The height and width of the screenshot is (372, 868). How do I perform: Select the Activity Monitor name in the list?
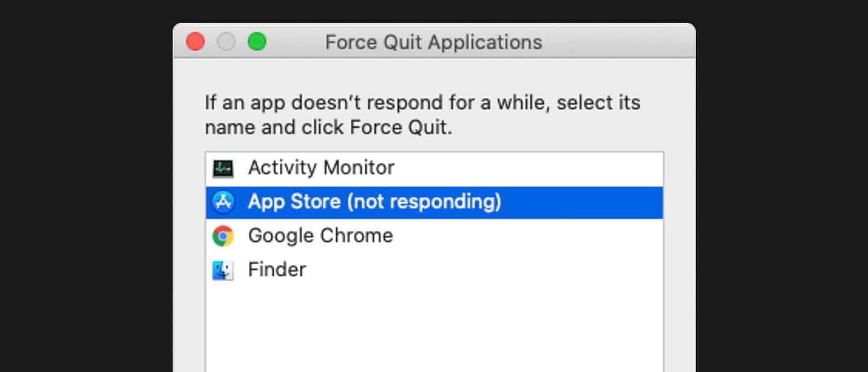[321, 168]
